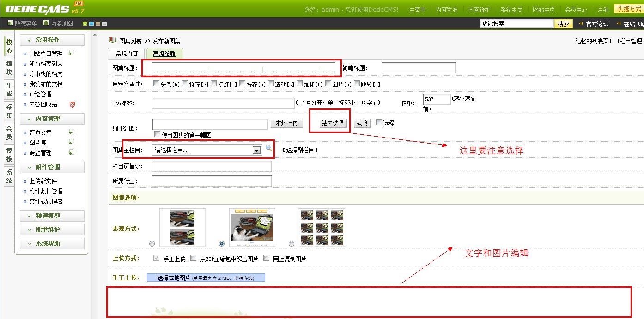Open the 请选择栏目 dropdown list

click(x=256, y=150)
